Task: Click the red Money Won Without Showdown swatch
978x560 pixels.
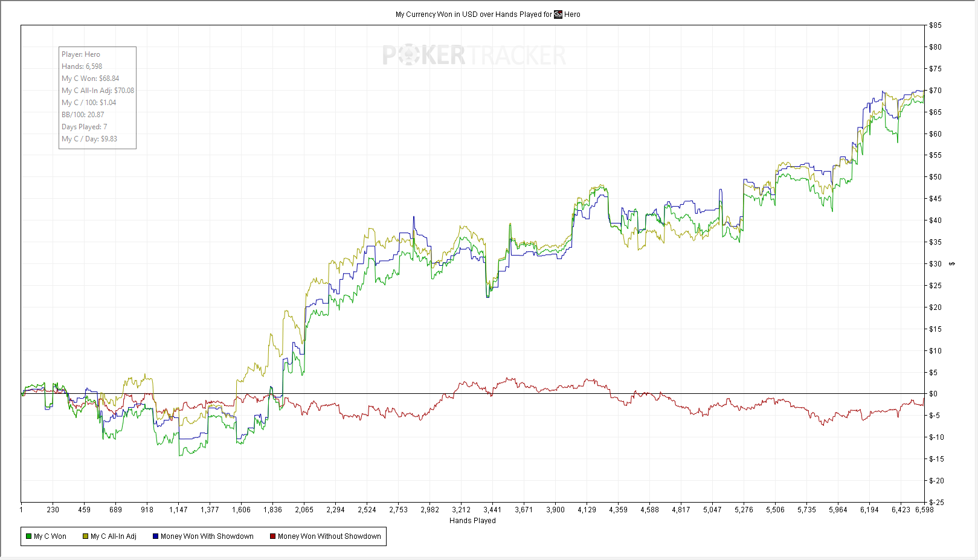Action: 272,536
